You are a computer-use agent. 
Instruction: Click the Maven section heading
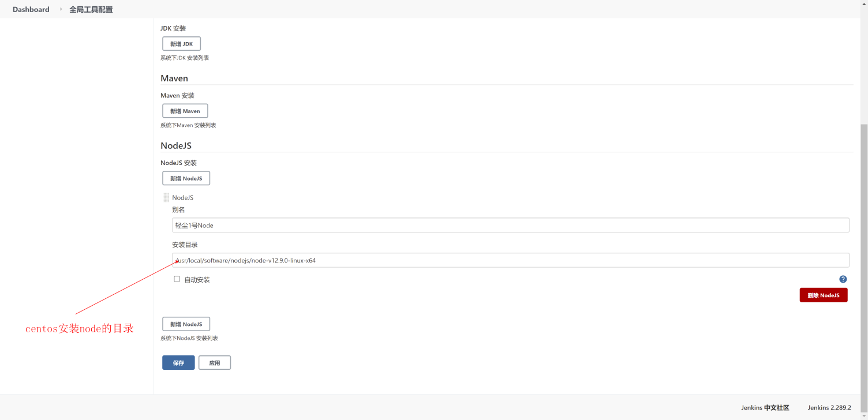(174, 78)
